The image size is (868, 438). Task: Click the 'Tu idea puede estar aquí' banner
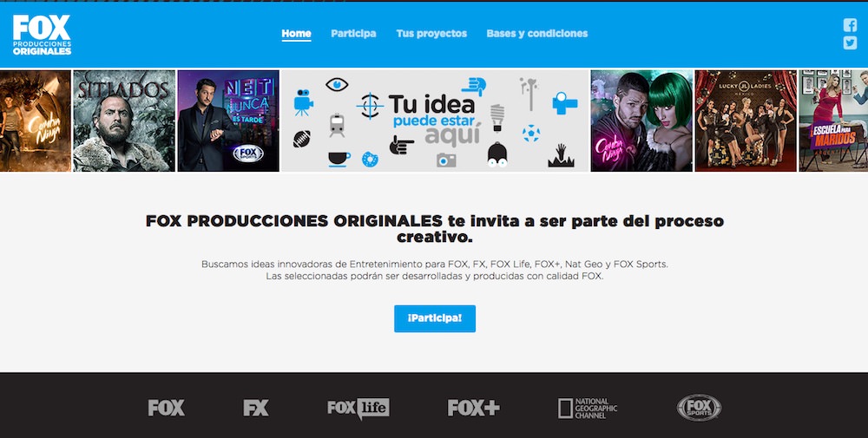(435, 121)
